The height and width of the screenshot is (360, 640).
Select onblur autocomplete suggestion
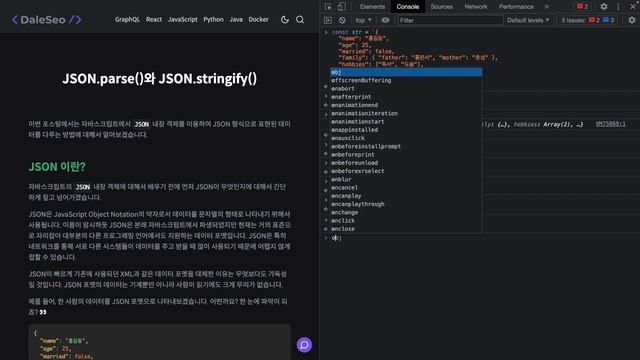point(406,179)
